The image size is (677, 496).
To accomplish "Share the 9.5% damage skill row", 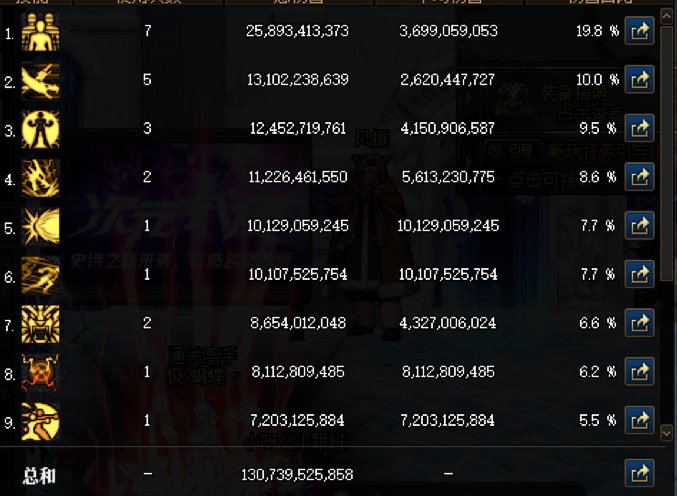I will click(x=639, y=128).
